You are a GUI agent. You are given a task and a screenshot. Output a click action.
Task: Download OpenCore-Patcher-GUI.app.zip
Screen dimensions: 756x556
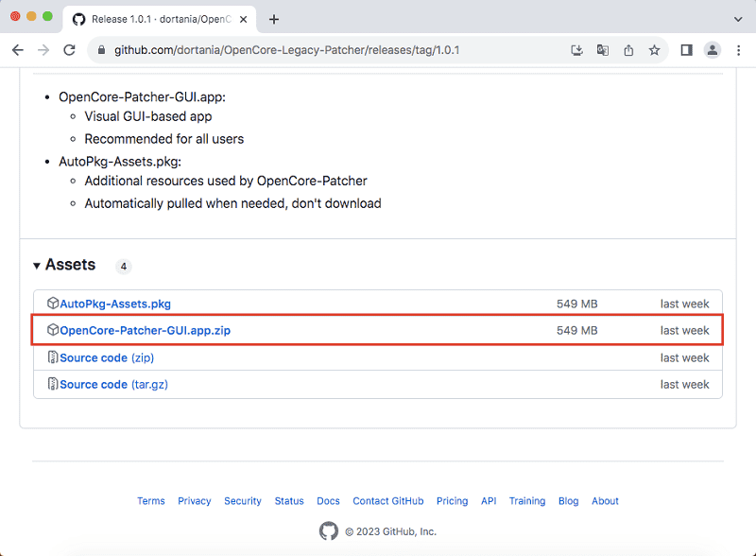coord(146,331)
